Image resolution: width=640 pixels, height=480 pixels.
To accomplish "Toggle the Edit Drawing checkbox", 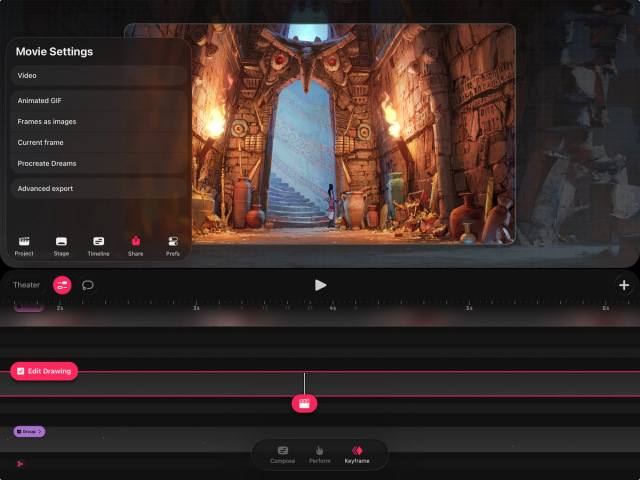I will click(21, 371).
